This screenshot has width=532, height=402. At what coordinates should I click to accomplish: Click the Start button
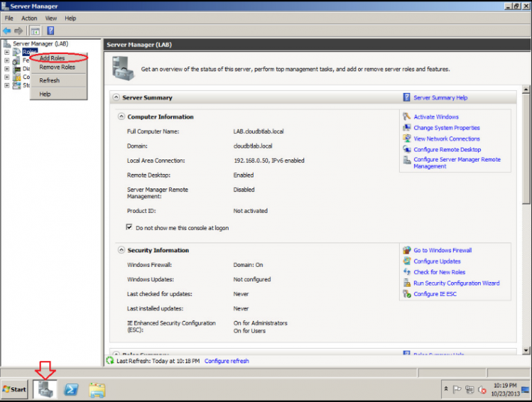click(15, 389)
